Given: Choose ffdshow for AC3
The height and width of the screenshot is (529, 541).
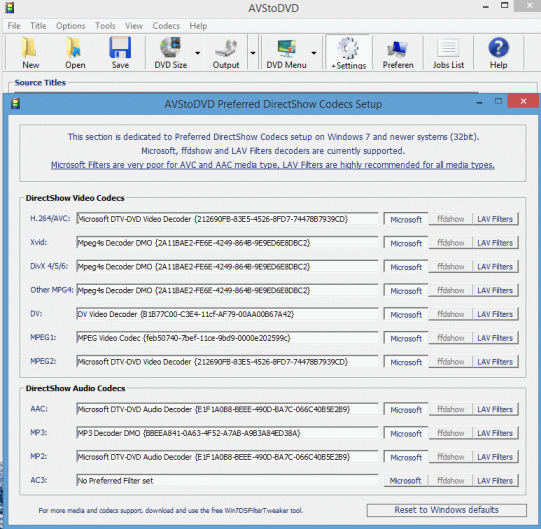Looking at the screenshot, I should (451, 481).
